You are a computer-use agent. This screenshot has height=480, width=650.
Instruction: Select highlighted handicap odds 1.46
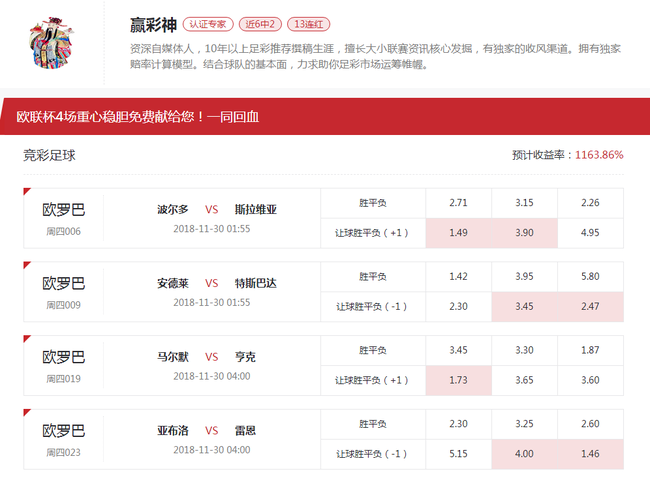(x=590, y=454)
